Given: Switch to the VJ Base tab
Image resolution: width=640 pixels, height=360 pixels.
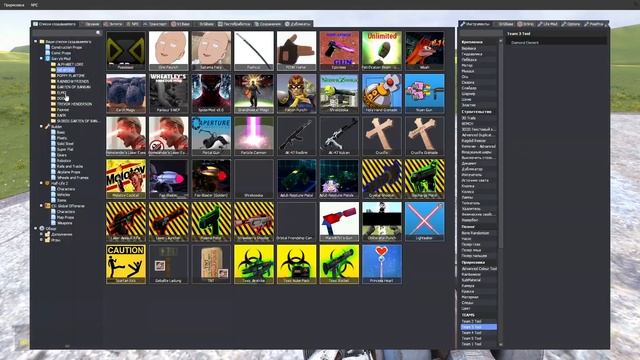Looking at the screenshot, I should coord(181,24).
